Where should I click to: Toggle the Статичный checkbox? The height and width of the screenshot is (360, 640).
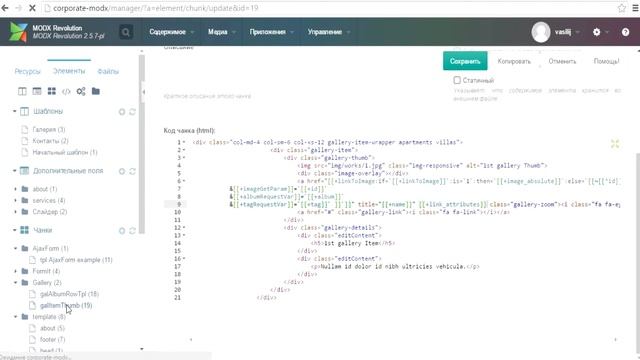click(457, 80)
